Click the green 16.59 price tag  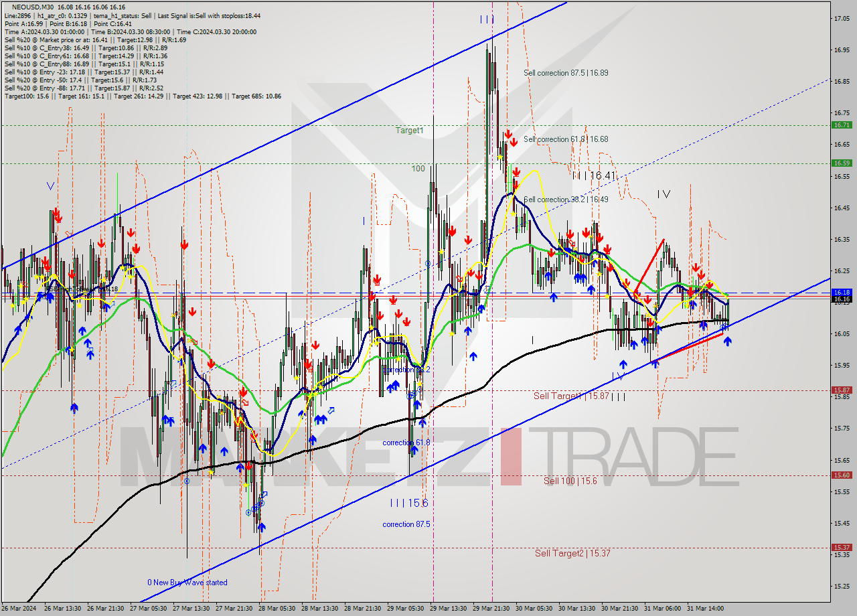tap(842, 163)
